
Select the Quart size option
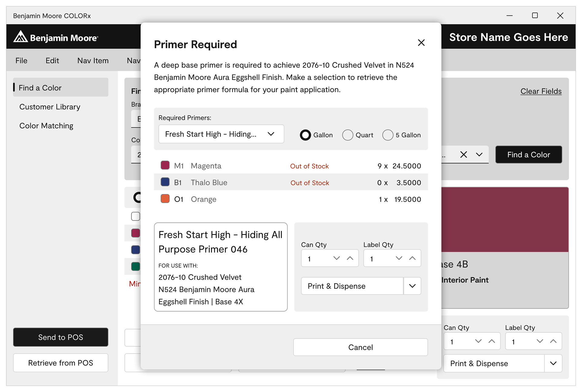point(348,135)
